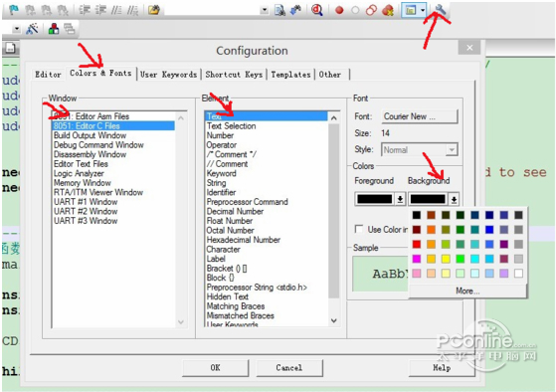Toggle bookmark with the blue flag icon
Viewport: 556px width, 392px height.
coord(14,10)
